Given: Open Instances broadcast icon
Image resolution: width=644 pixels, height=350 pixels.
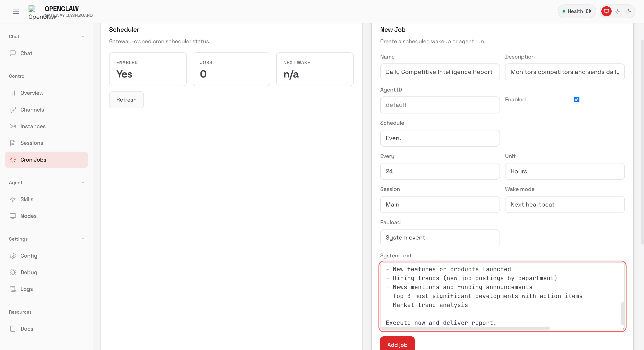Looking at the screenshot, I should pos(13,126).
